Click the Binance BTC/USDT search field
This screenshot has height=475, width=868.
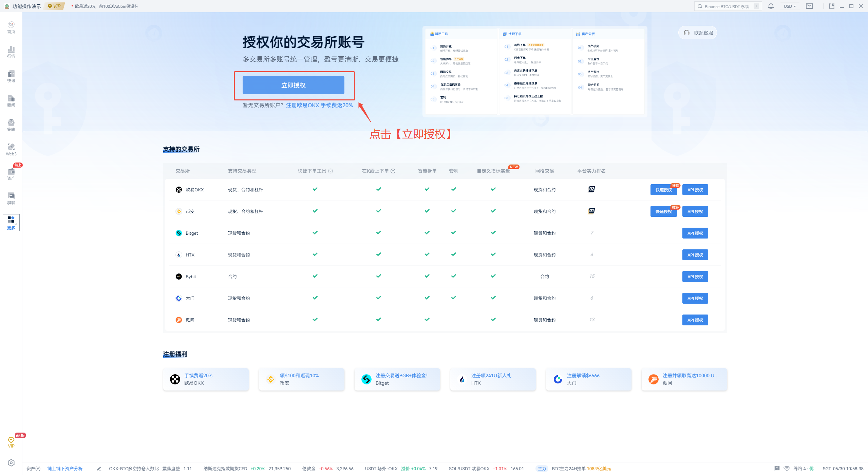[727, 6]
